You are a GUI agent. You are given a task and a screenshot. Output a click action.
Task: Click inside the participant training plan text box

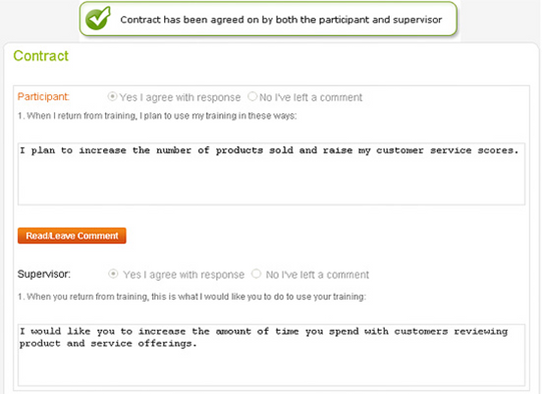pos(271,174)
